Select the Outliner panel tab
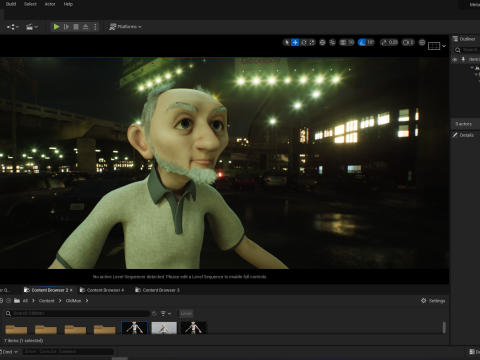480x360 pixels. 464,39
